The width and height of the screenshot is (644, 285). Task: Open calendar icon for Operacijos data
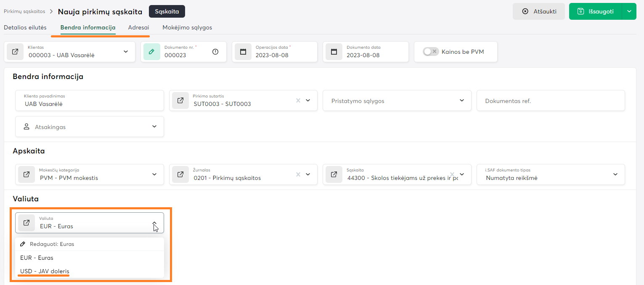(x=243, y=52)
